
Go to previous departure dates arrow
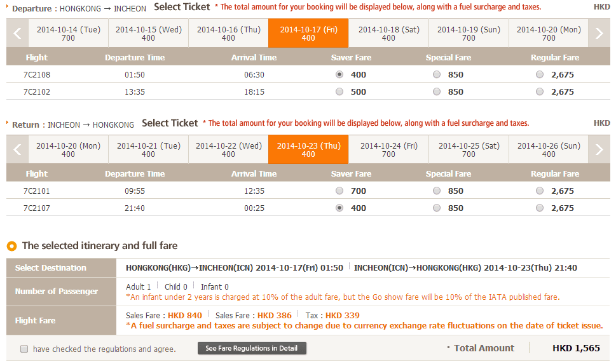coord(17,34)
